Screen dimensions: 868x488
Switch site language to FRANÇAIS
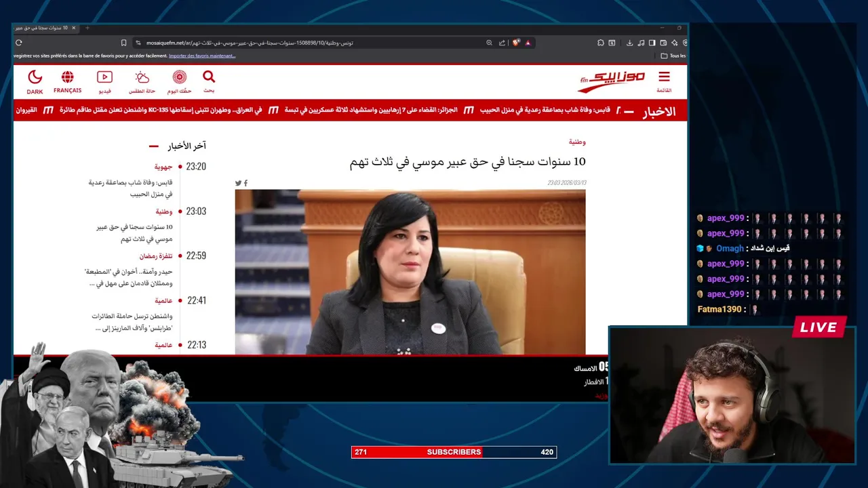[x=67, y=81]
